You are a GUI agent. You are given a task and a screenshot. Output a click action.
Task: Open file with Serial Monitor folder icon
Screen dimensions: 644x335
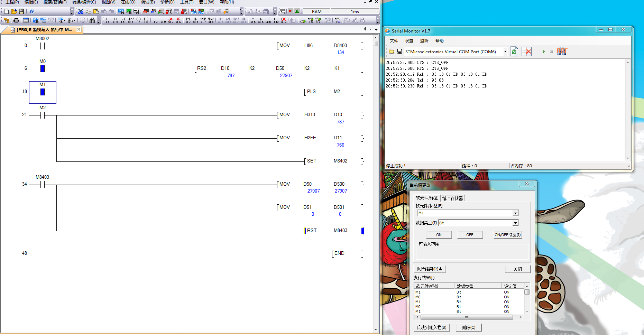pos(391,52)
